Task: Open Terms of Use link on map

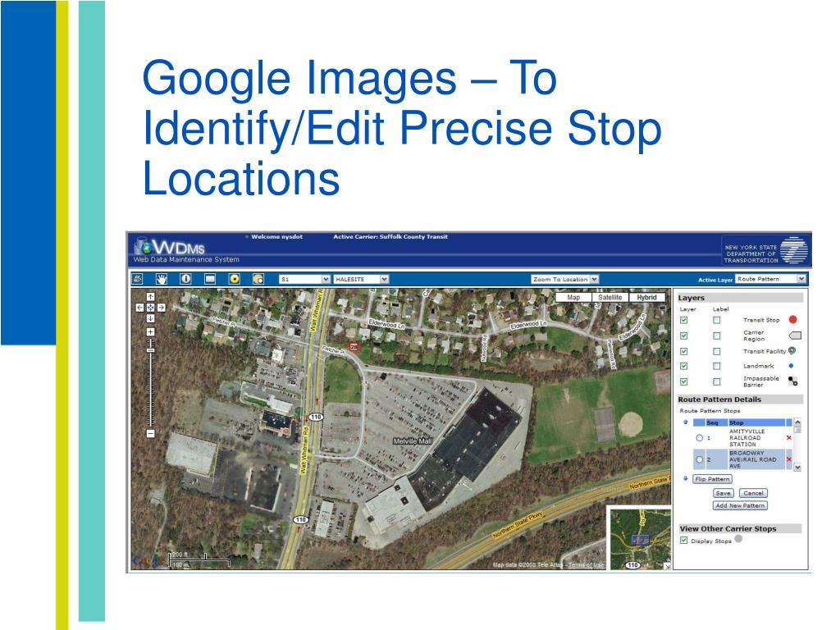Action: click(x=586, y=564)
